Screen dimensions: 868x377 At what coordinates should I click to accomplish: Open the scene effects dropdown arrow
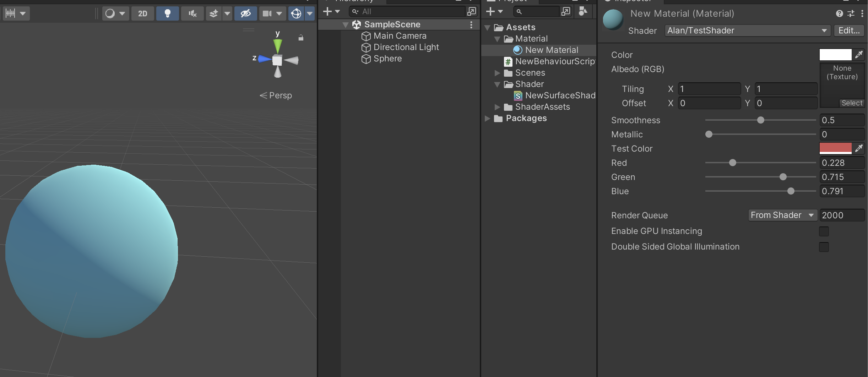[x=227, y=13]
